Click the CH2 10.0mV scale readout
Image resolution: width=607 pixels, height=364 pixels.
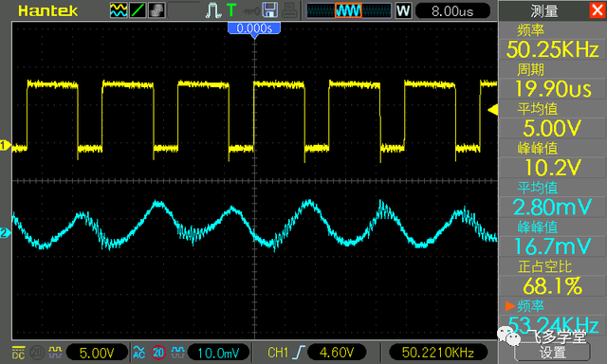(218, 353)
